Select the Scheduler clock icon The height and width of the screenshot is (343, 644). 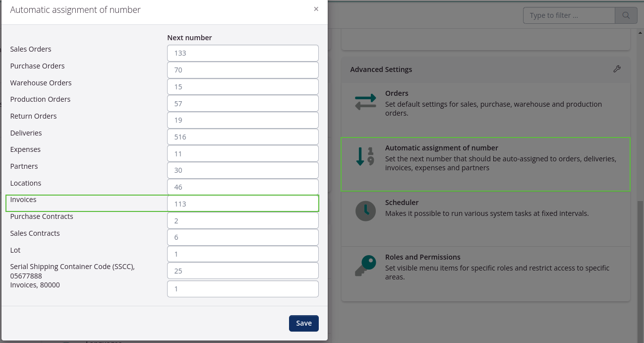365,210
